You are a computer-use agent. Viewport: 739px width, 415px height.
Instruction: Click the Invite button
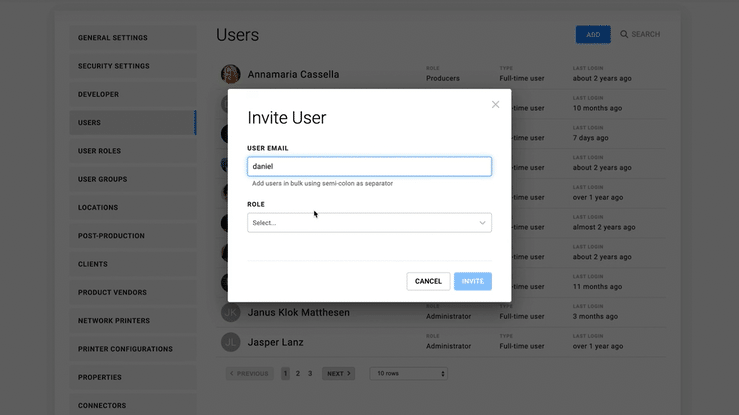click(473, 281)
